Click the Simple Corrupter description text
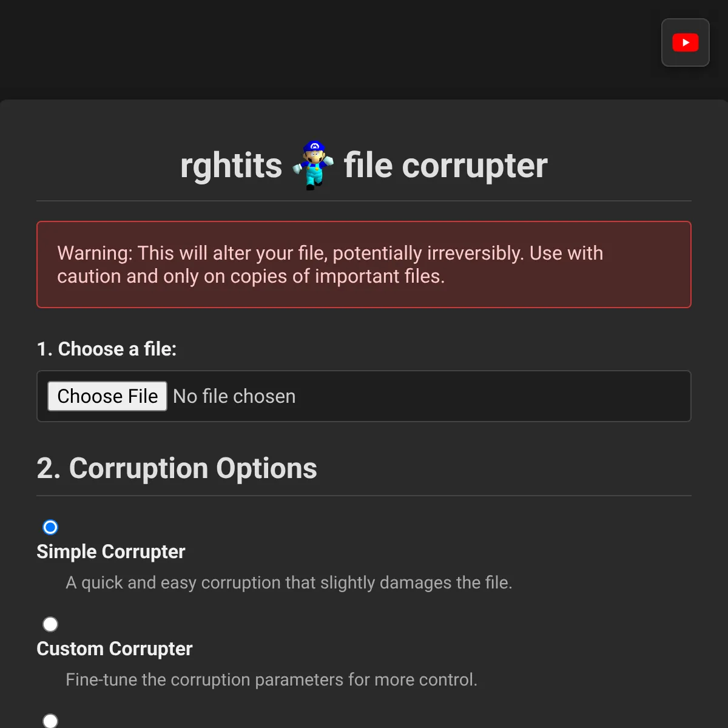728x728 pixels. [x=289, y=582]
